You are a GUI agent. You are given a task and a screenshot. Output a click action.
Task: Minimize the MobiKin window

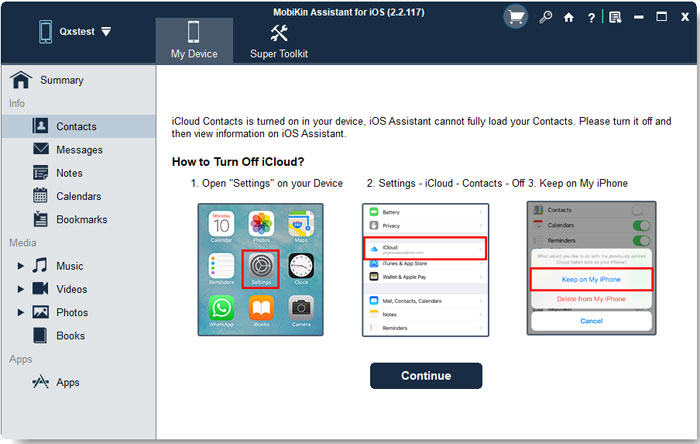point(639,17)
